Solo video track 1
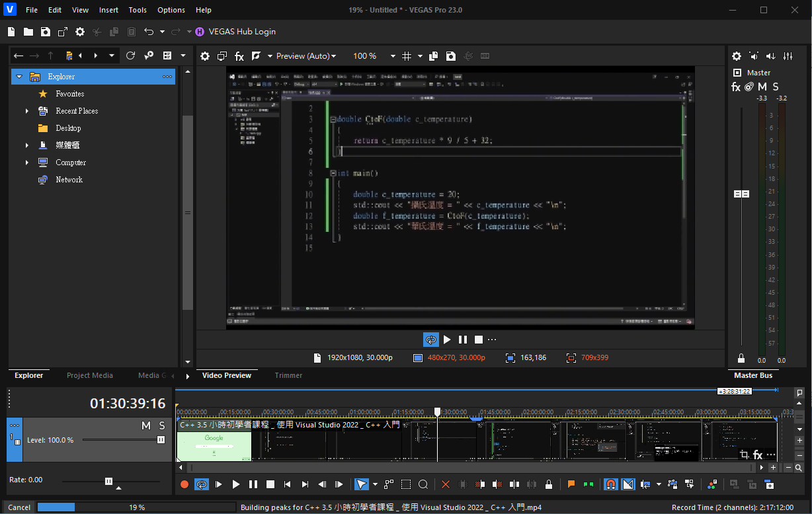This screenshot has height=514, width=812. [162, 425]
